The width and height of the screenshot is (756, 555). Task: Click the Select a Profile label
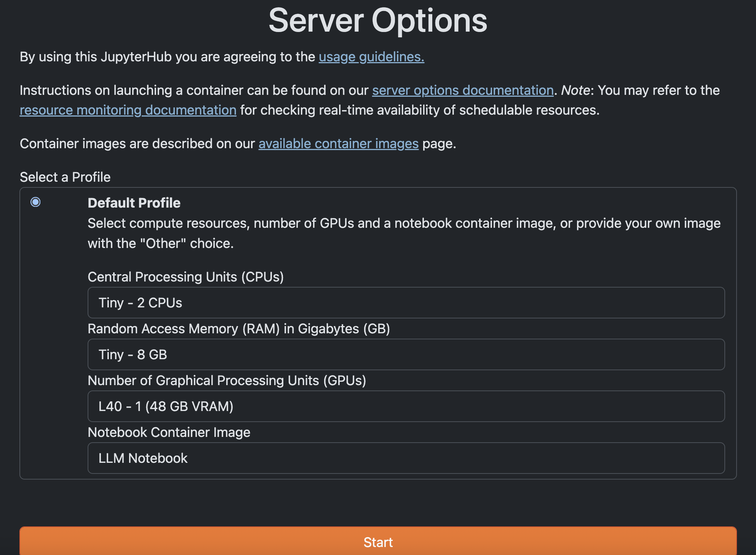pos(65,177)
